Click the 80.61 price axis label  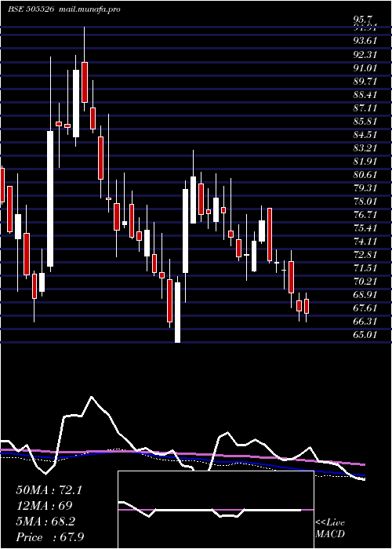click(365, 175)
